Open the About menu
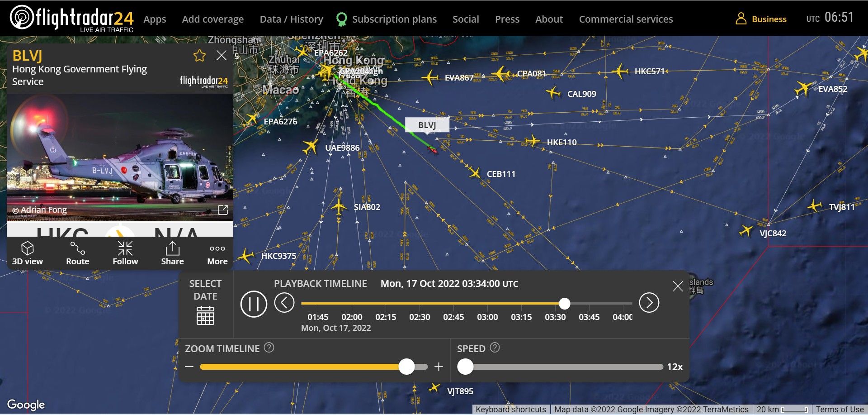 tap(549, 19)
